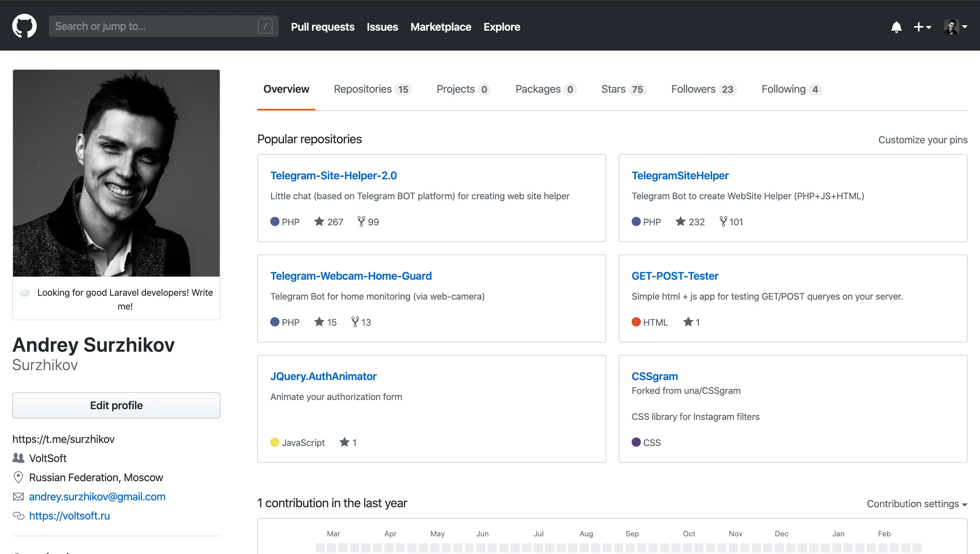980x554 pixels.
Task: Click the star icon on TelegramSiteHelper
Action: 680,221
